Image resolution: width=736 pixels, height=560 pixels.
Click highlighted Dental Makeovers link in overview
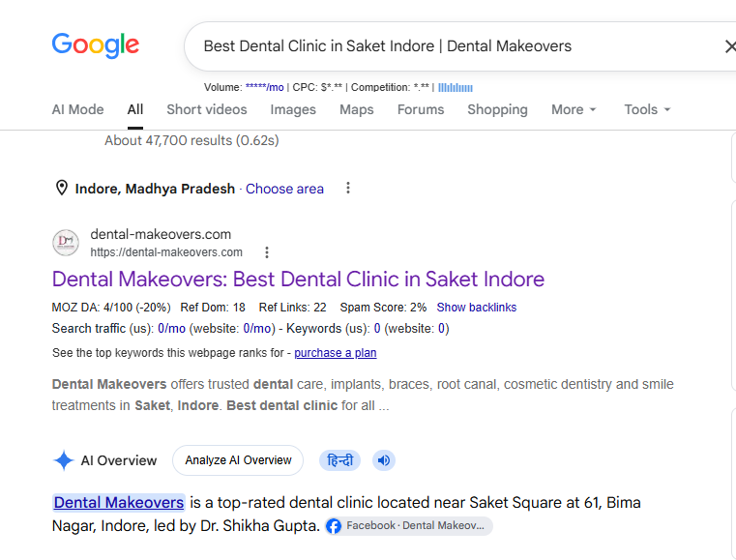pos(119,503)
